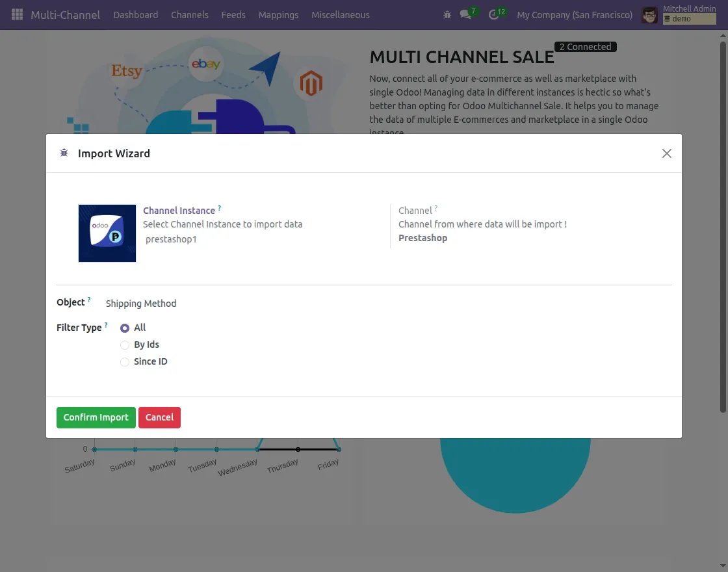Select the Since ID filter type

pyautogui.click(x=124, y=362)
